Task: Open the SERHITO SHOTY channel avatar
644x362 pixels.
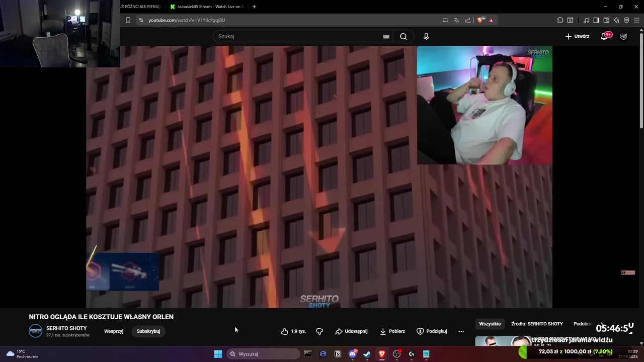Action: (x=35, y=331)
